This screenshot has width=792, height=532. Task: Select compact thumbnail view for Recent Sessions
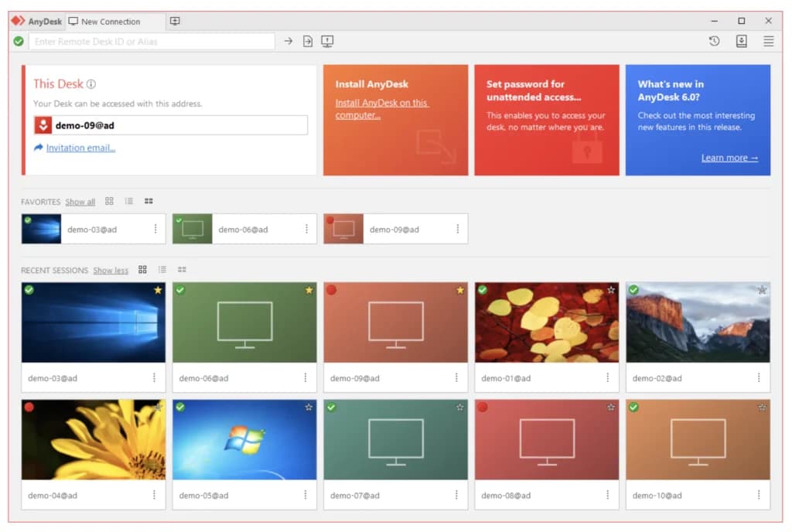pyautogui.click(x=182, y=270)
